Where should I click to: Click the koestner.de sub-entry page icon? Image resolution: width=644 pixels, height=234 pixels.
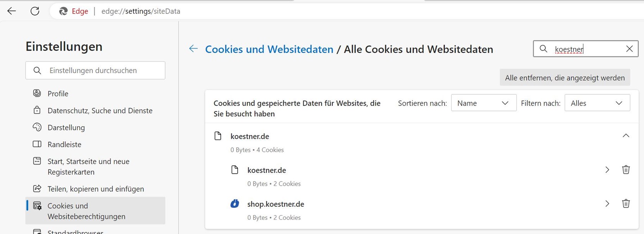point(235,170)
